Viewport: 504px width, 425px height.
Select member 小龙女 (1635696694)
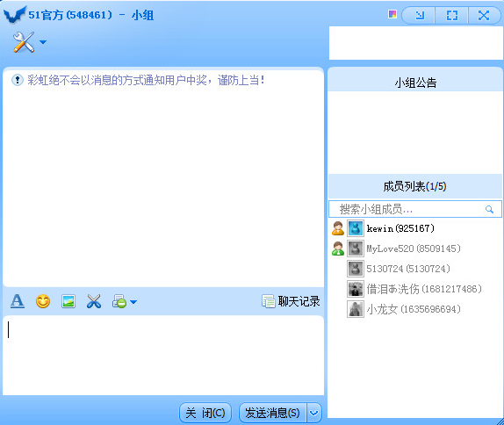tap(414, 309)
